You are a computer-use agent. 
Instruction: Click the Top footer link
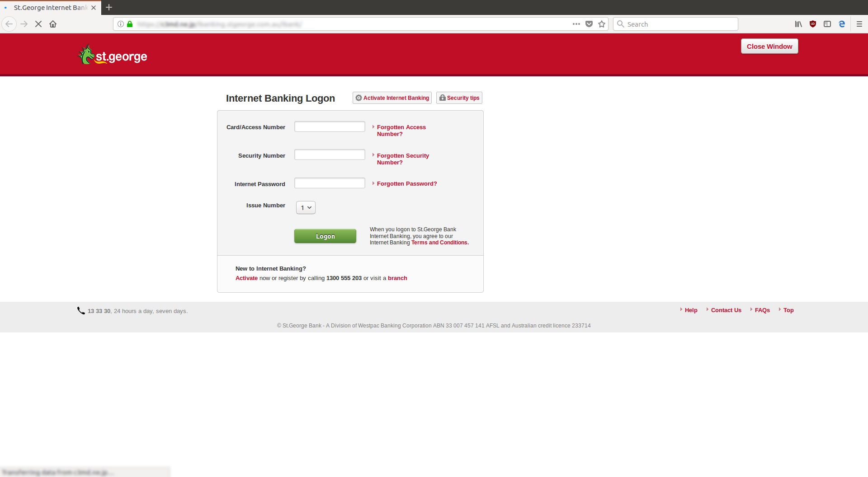[x=788, y=310]
